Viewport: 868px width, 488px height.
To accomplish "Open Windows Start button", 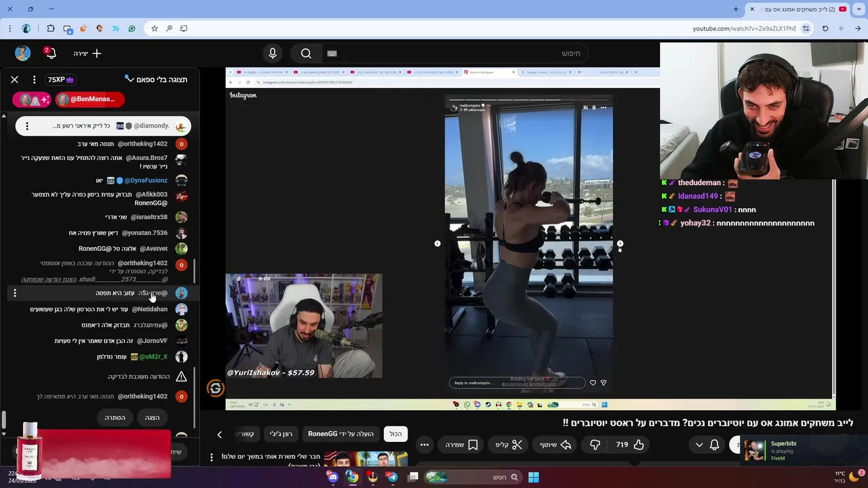I will point(534,477).
